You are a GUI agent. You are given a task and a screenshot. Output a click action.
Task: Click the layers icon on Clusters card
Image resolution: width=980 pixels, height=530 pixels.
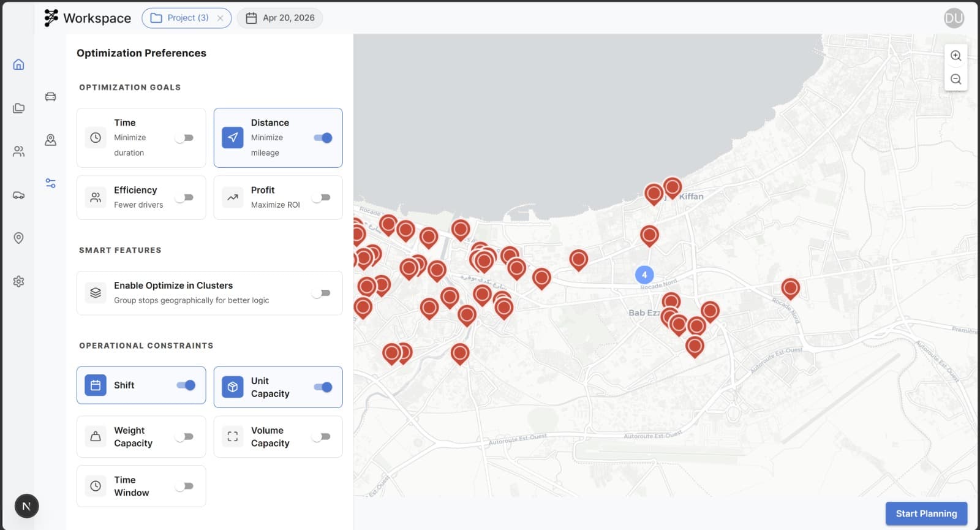96,293
